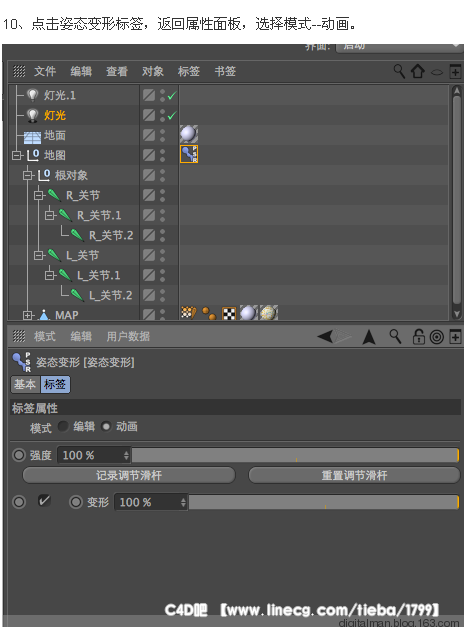Screen dimensions: 465x627
Task: Collapse the 根对象 branch
Action: 27,175
